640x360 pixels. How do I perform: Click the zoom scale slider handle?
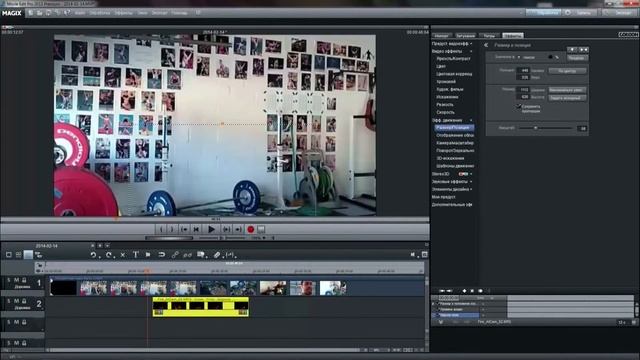coord(536,128)
